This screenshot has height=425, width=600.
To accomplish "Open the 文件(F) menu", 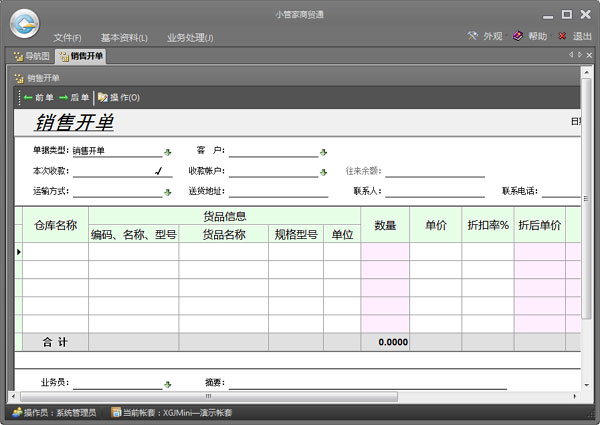I will click(x=67, y=37).
